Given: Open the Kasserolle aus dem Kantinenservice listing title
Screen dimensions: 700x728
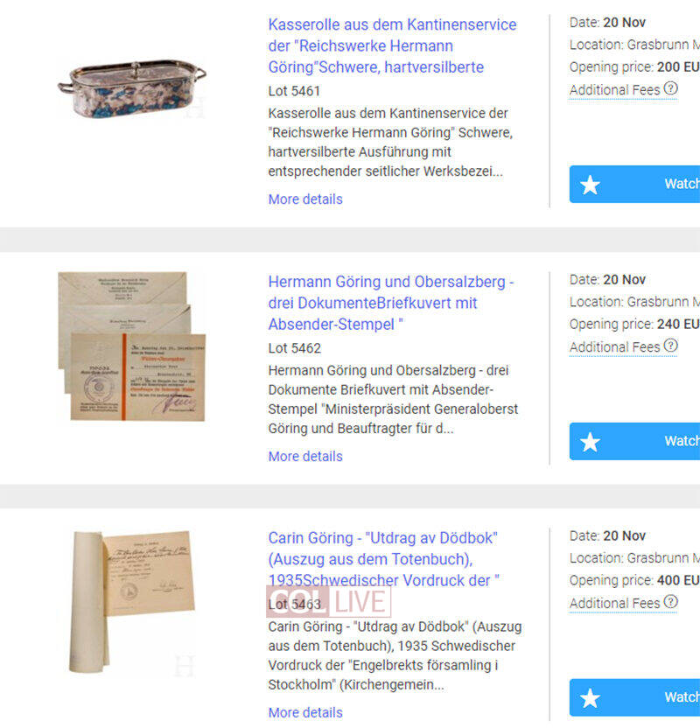Looking at the screenshot, I should pos(392,46).
